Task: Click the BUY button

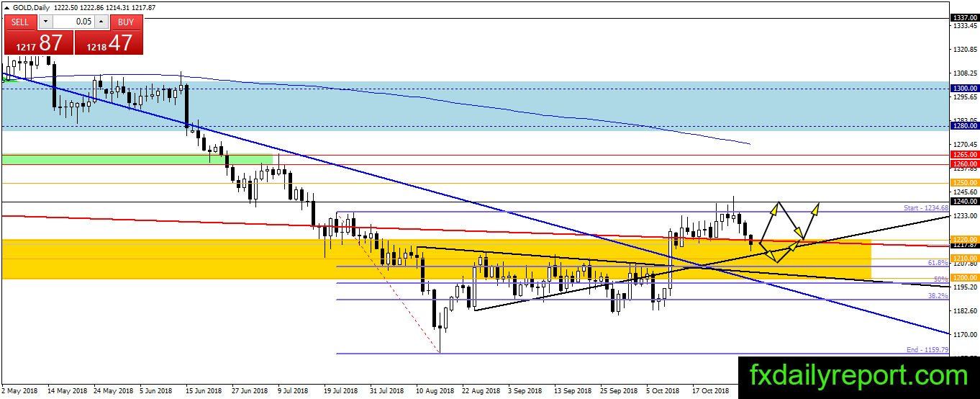Action: pyautogui.click(x=126, y=22)
